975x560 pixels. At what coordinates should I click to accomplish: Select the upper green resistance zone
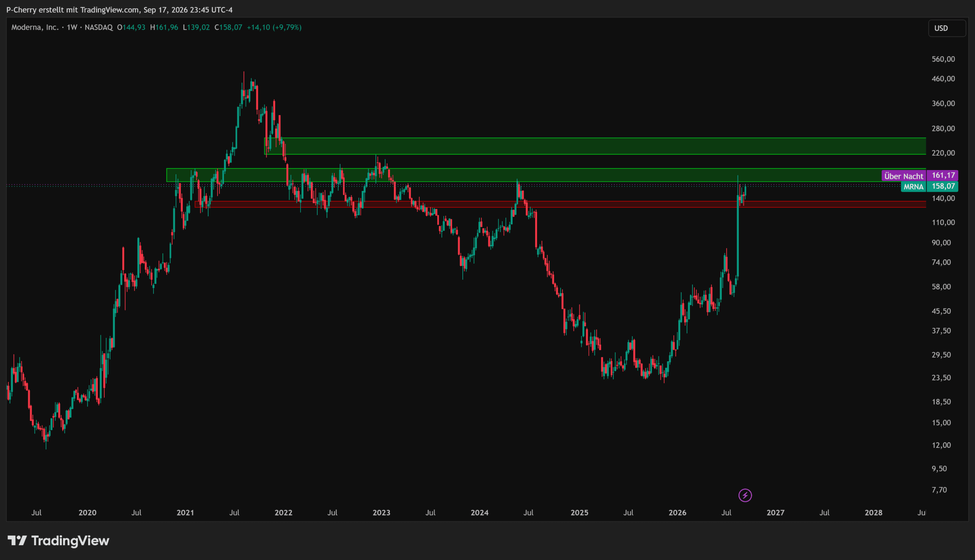pos(595,146)
